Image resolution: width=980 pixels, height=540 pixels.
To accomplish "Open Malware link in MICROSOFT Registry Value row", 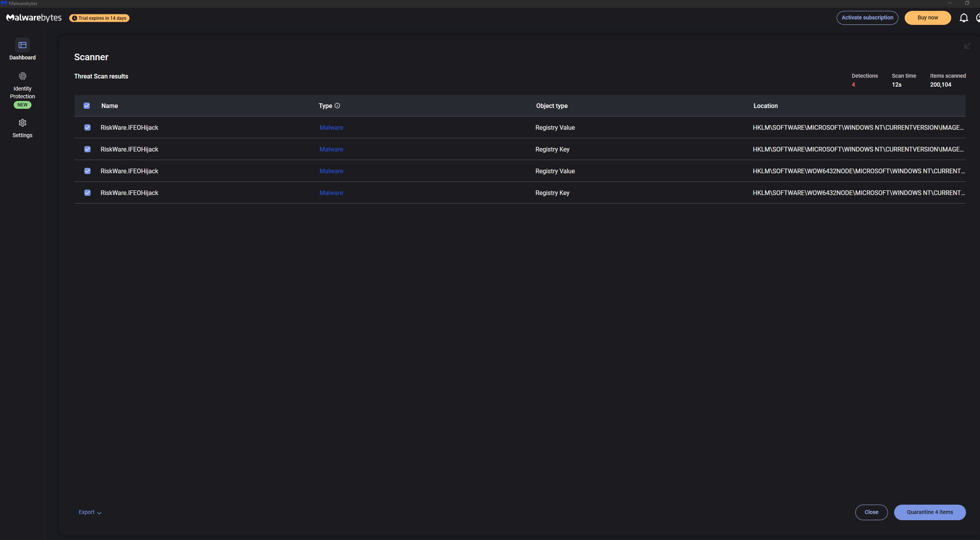I will (x=331, y=127).
